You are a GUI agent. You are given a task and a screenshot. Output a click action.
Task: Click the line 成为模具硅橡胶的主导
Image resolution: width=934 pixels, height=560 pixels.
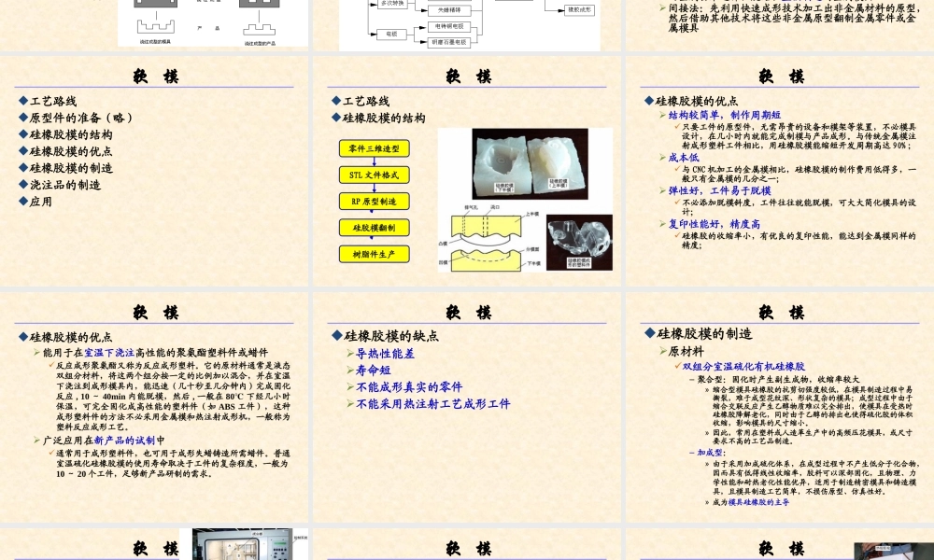pos(751,502)
